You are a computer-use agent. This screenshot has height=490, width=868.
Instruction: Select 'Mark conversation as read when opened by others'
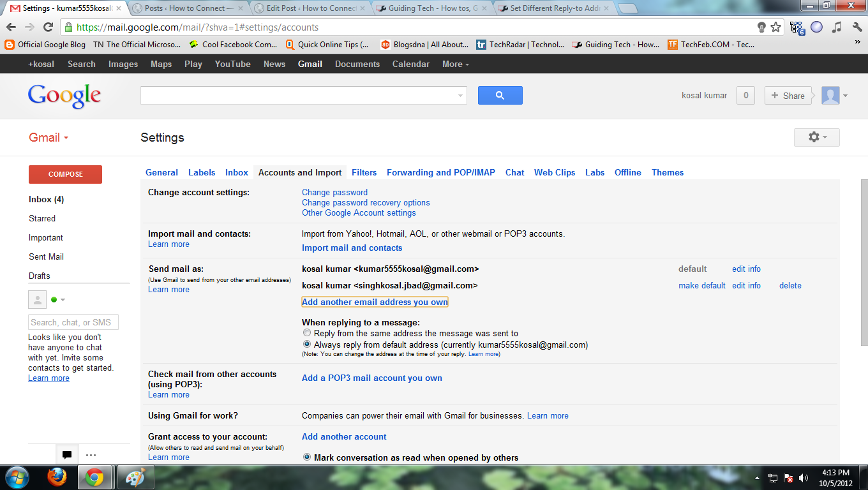pos(307,457)
